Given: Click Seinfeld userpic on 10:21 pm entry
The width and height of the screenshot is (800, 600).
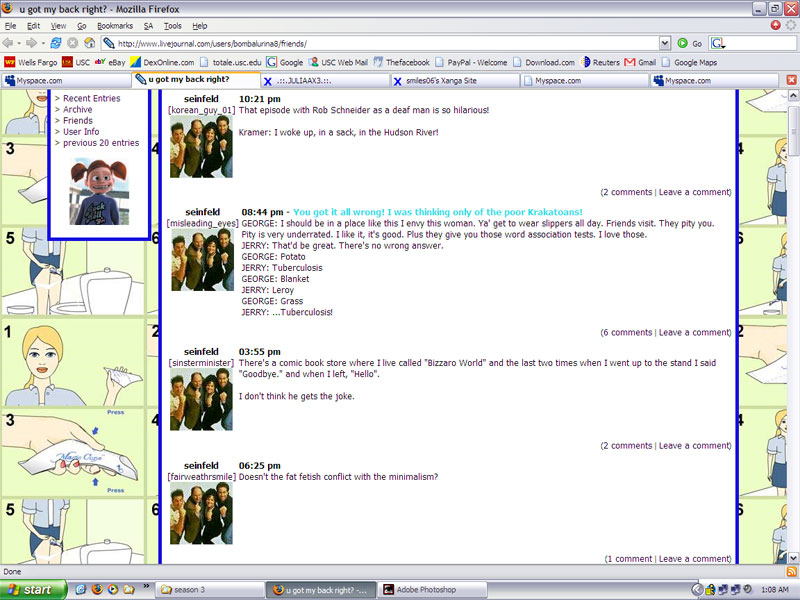Looking at the screenshot, I should (x=201, y=146).
